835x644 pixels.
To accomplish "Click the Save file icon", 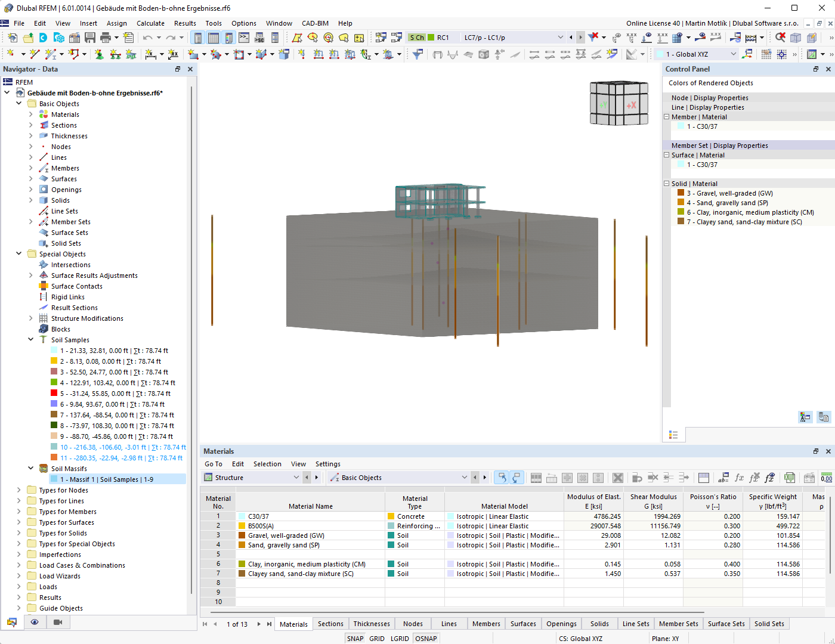I will coord(90,38).
